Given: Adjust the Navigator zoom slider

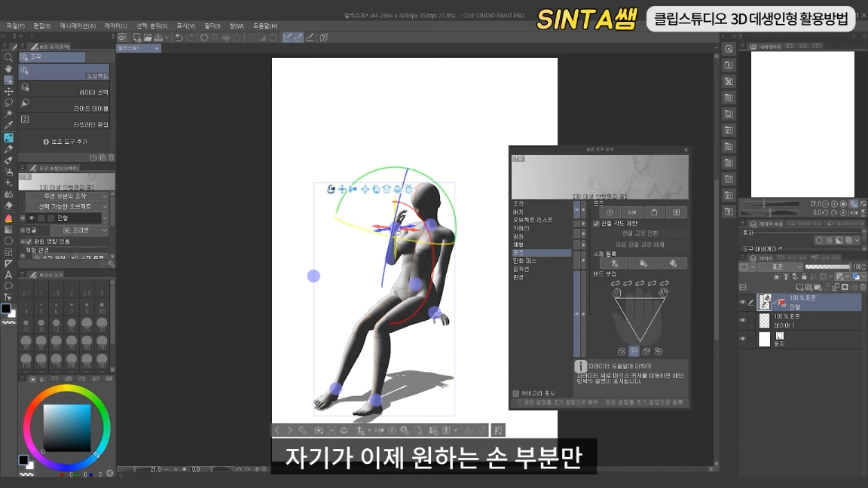Looking at the screenshot, I should 770,204.
